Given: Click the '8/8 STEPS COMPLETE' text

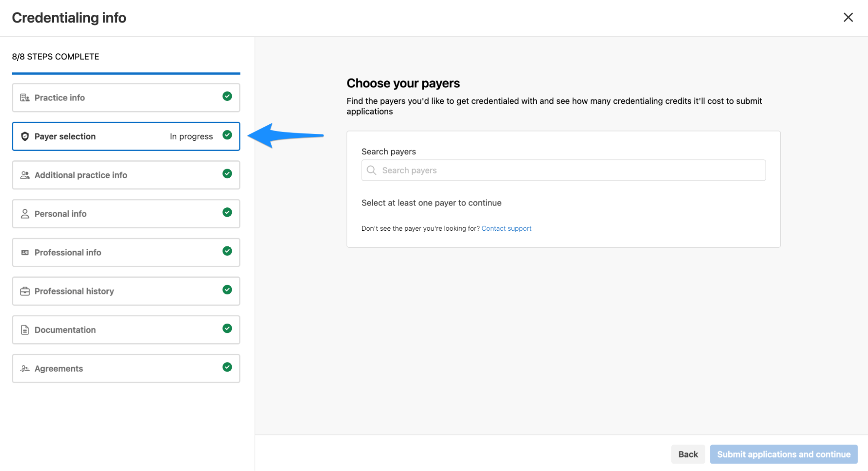Looking at the screenshot, I should click(56, 56).
